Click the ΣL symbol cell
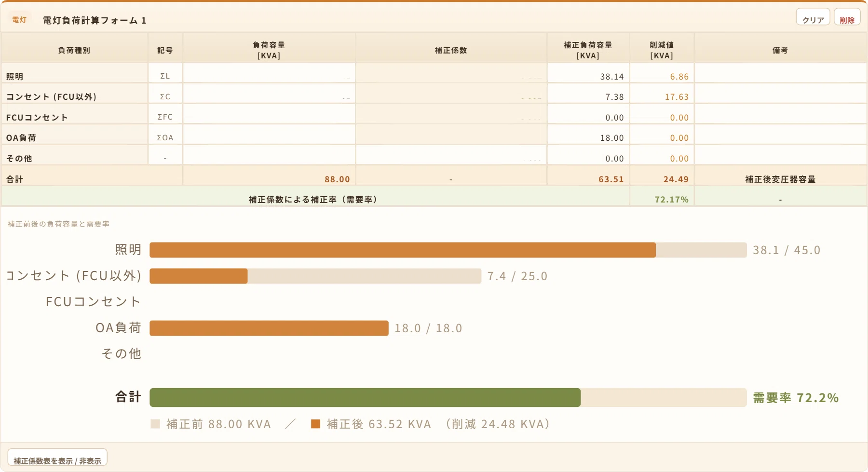Viewport: 868px width, 472px height. pyautogui.click(x=165, y=73)
